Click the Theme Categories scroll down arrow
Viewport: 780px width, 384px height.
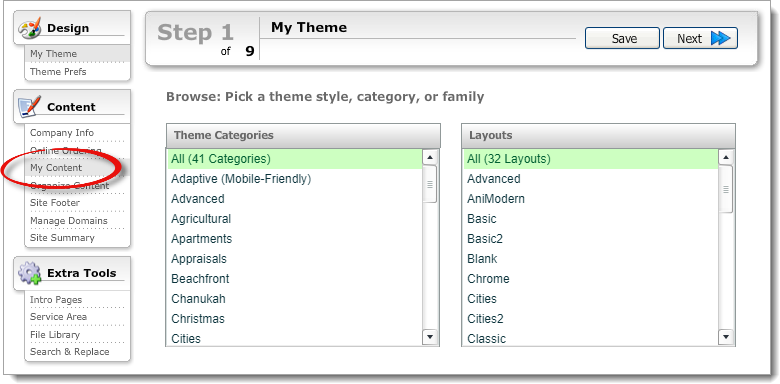coord(430,337)
